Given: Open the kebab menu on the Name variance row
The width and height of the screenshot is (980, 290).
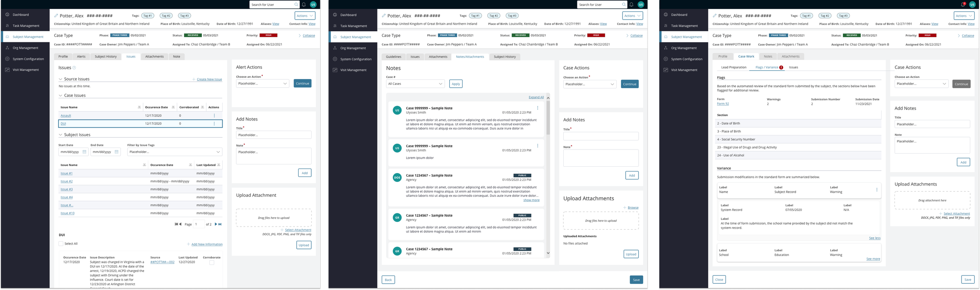Looking at the screenshot, I should tap(877, 190).
